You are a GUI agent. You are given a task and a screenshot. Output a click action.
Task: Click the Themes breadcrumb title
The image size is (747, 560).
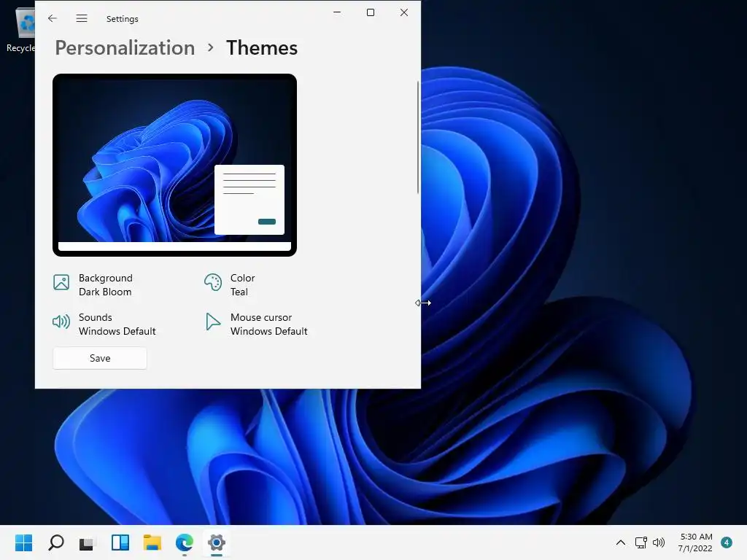[262, 47]
